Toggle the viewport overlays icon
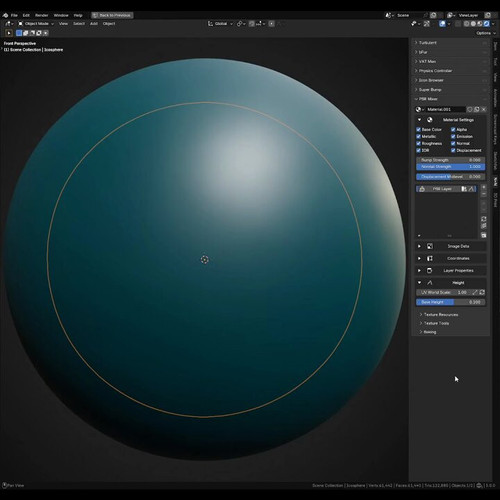Viewport: 500px width, 500px height. [x=442, y=24]
